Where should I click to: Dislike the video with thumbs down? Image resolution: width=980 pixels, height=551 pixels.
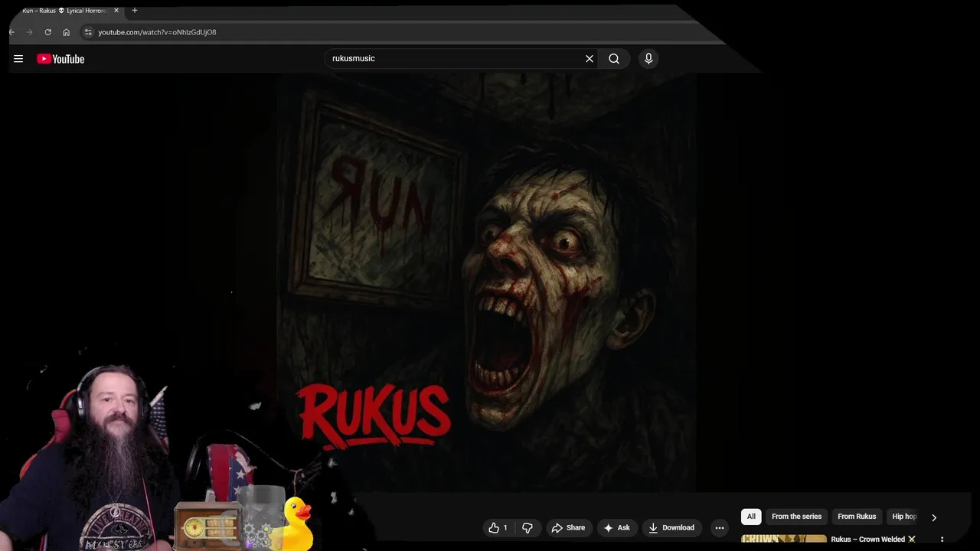[x=528, y=527]
